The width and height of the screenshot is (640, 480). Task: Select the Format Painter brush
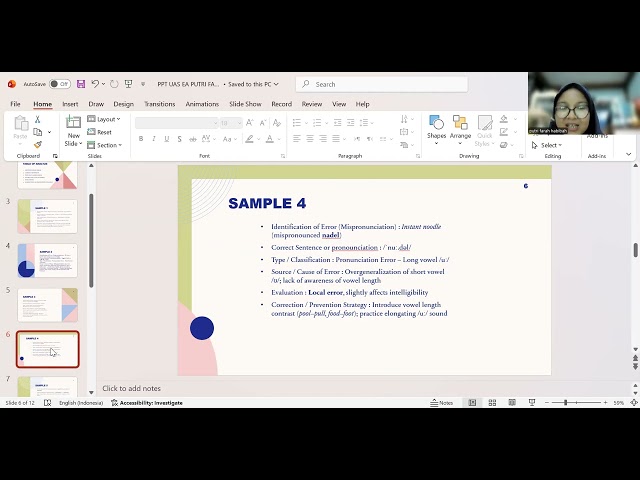click(x=38, y=144)
